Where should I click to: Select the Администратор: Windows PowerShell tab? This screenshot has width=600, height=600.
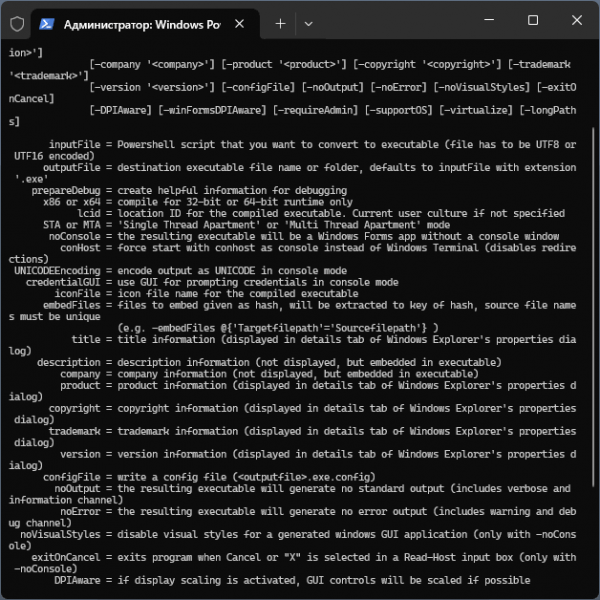tap(145, 24)
